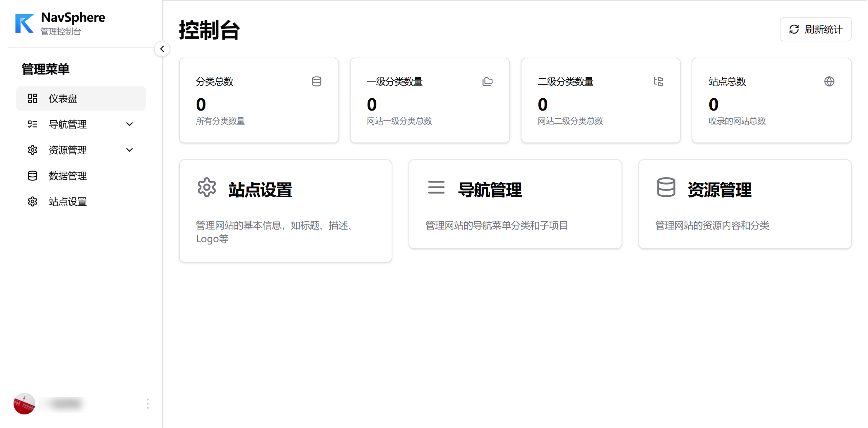Click the database icon in 资源管理 card
Image resolution: width=868 pixels, height=428 pixels.
point(666,187)
